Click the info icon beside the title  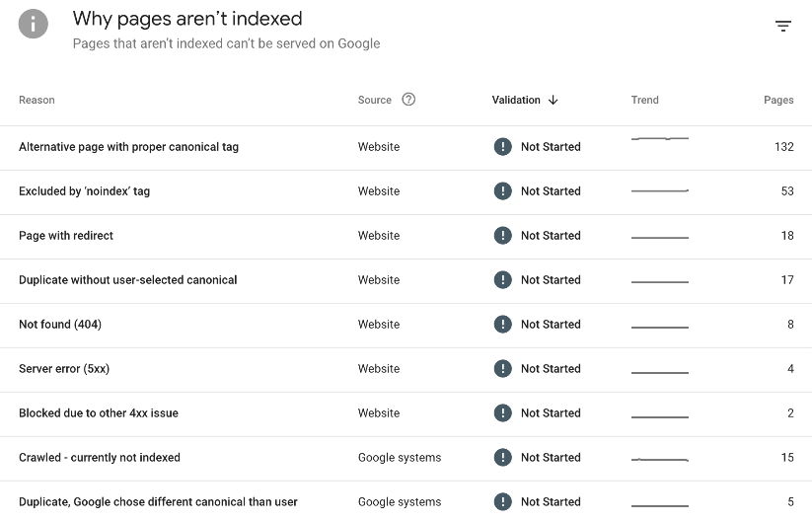coord(34,24)
